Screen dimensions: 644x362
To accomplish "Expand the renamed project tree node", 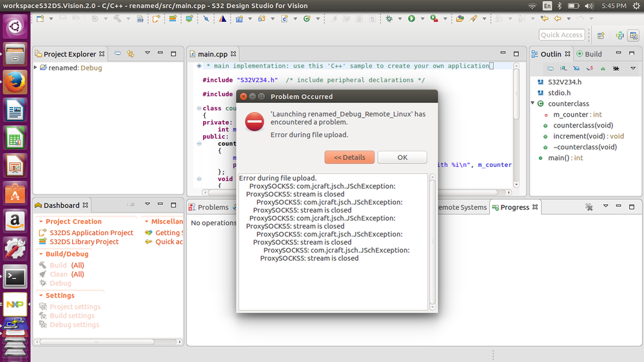I will point(35,67).
